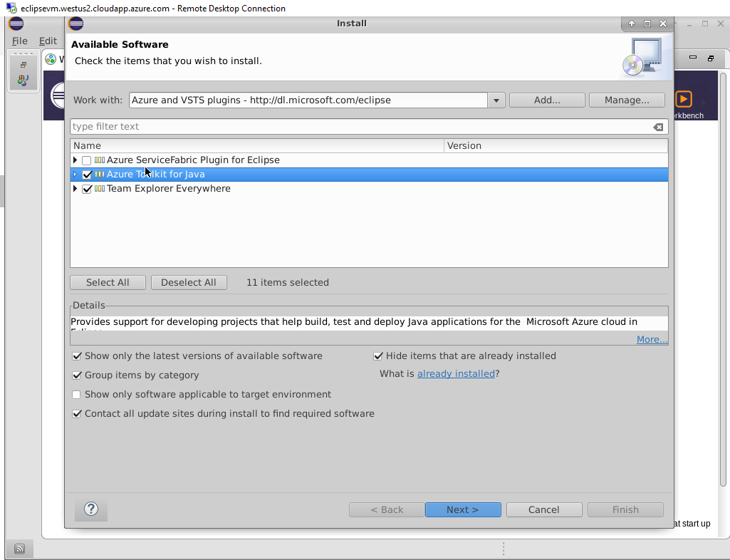Open help with the question mark icon
The image size is (730, 560).
(x=90, y=509)
